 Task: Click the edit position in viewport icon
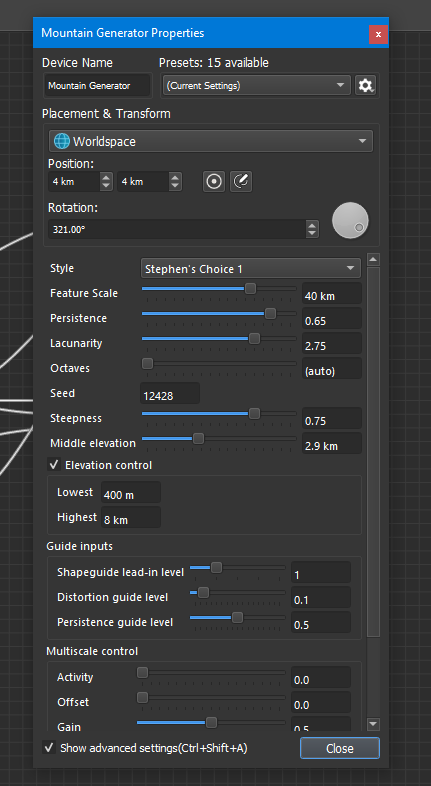[x=241, y=181]
